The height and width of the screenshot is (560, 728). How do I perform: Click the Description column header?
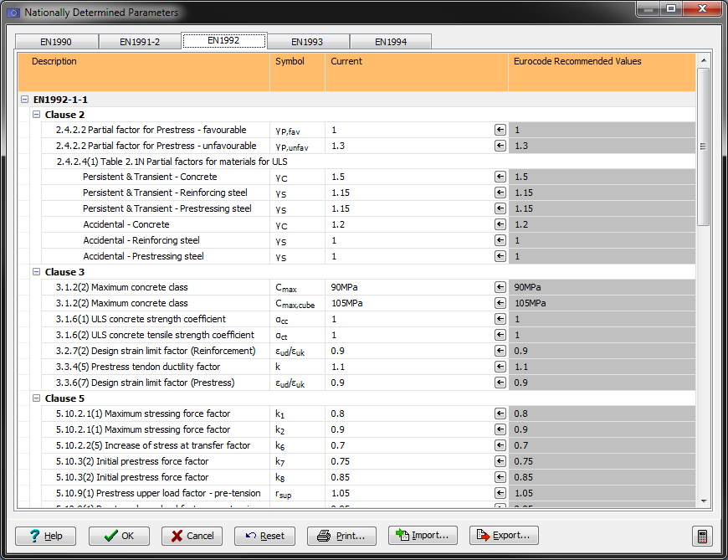click(x=144, y=72)
